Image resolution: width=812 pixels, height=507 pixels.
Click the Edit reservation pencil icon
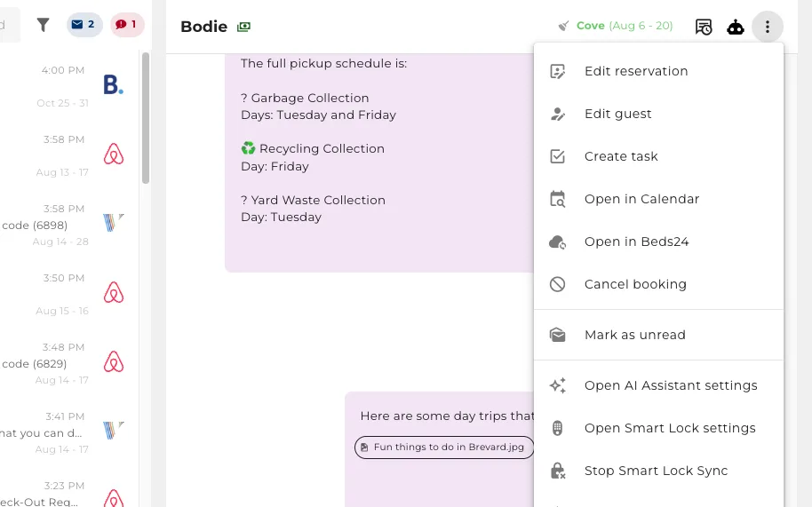pos(557,71)
